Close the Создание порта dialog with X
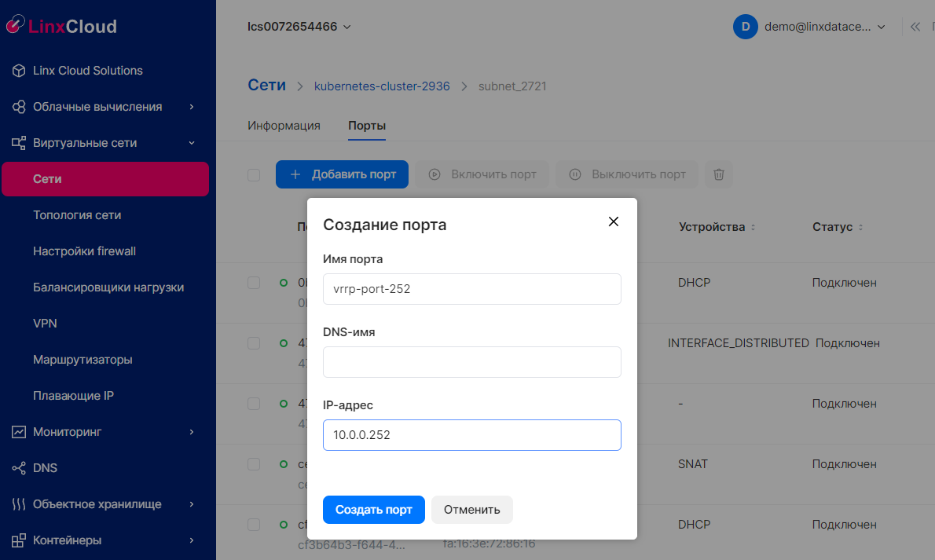This screenshot has width=935, height=560. pos(614,221)
